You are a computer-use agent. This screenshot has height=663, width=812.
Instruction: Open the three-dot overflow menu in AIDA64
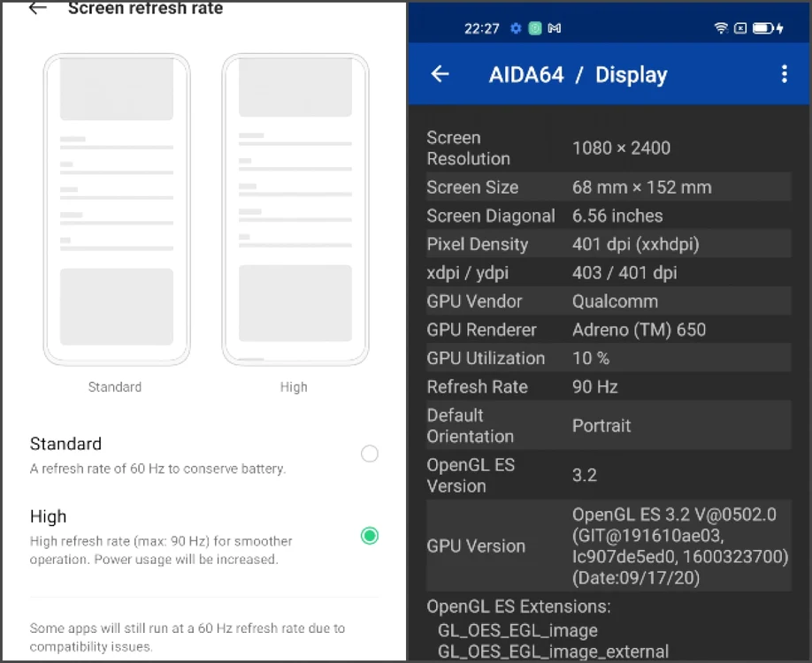pos(784,74)
